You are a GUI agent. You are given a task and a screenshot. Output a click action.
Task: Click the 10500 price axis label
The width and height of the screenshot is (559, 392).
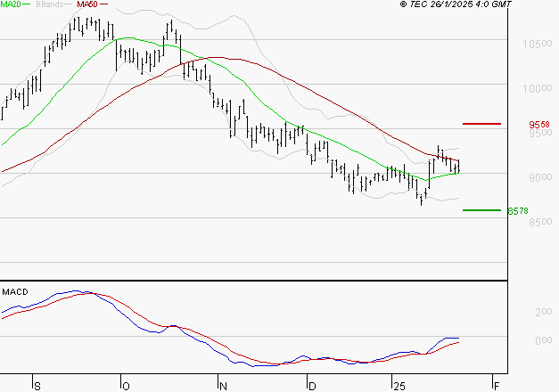538,44
